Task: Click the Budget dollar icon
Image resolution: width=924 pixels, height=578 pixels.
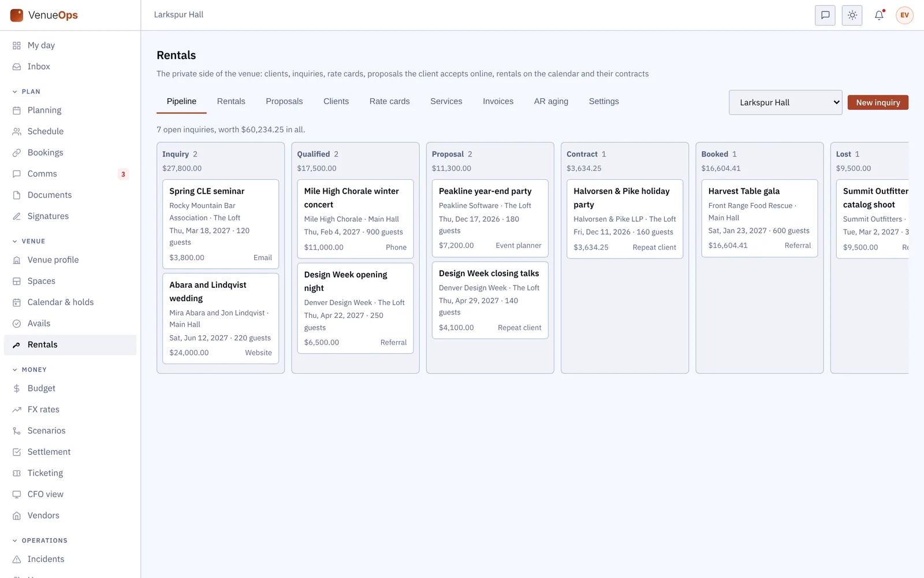Action: pyautogui.click(x=17, y=388)
